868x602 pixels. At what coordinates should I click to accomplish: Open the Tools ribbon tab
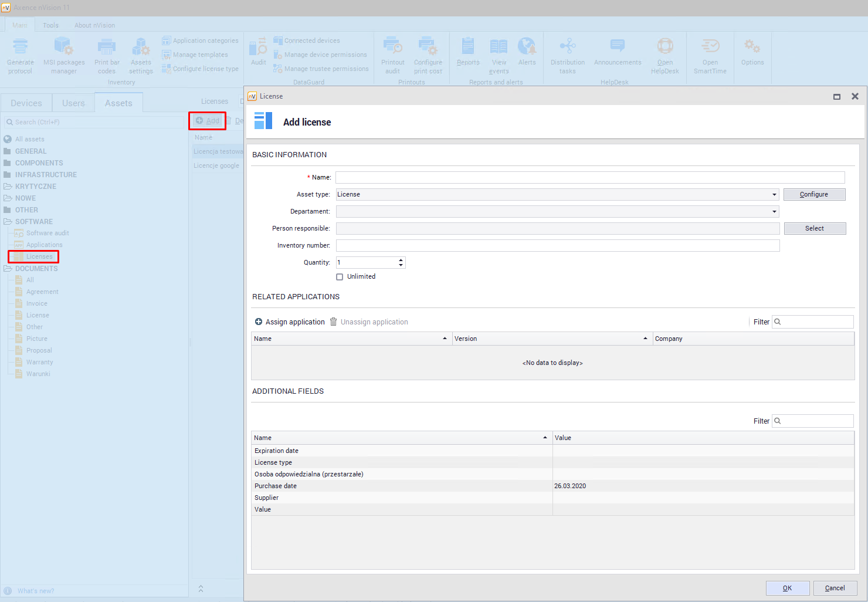pos(50,25)
